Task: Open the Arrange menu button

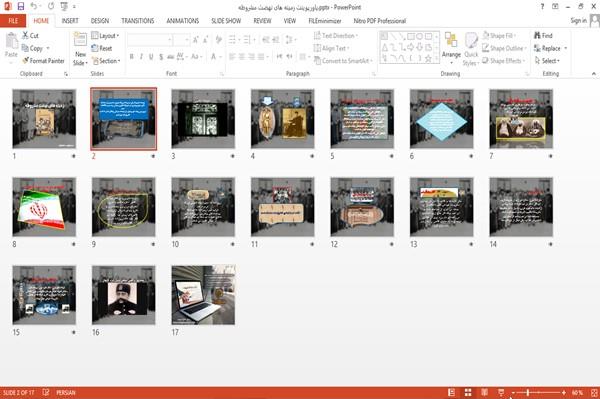Action: coord(451,49)
